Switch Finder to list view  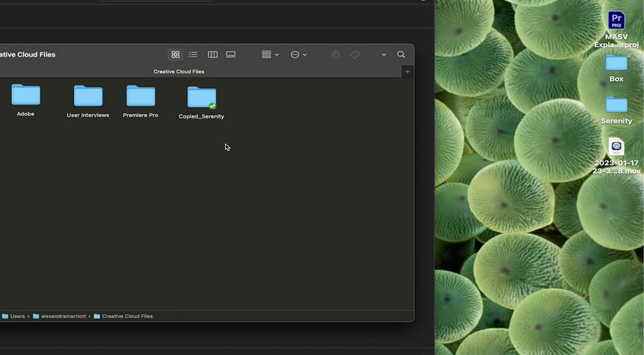pos(193,54)
